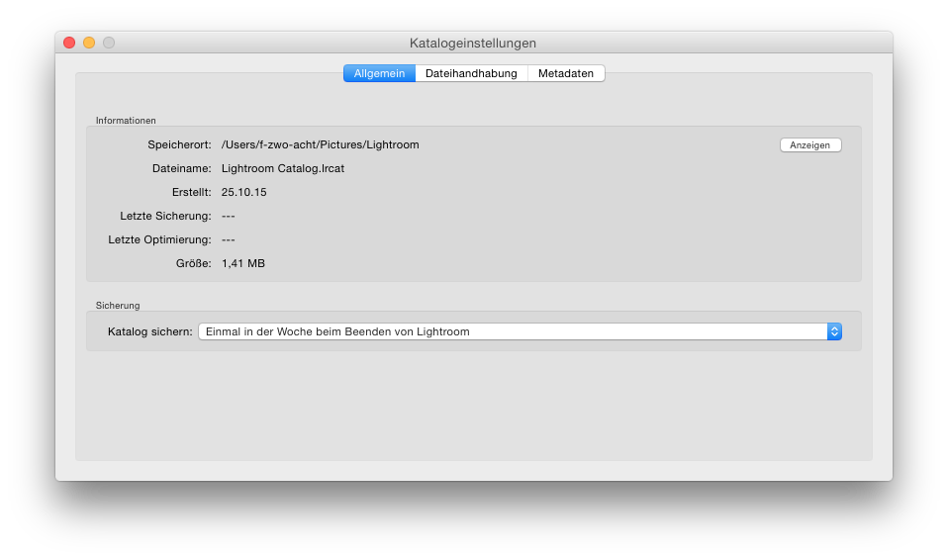This screenshot has width=948, height=560.
Task: Close the Katalogeinstellungen window
Action: tap(69, 43)
